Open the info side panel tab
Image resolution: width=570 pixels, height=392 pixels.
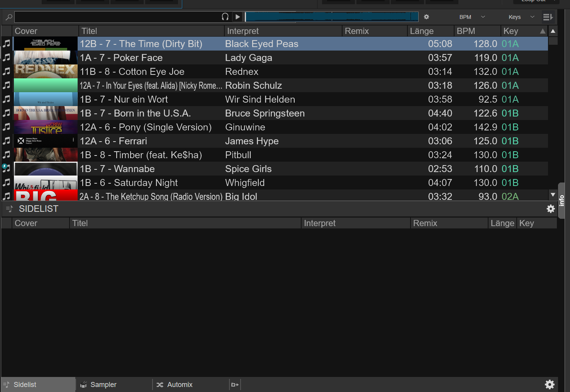(x=562, y=201)
